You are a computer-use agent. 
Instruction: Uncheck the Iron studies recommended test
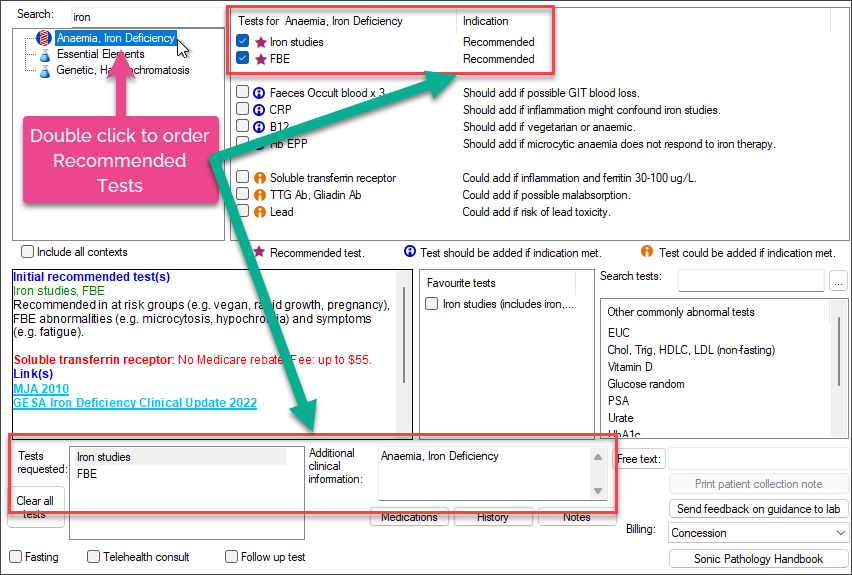[243, 43]
